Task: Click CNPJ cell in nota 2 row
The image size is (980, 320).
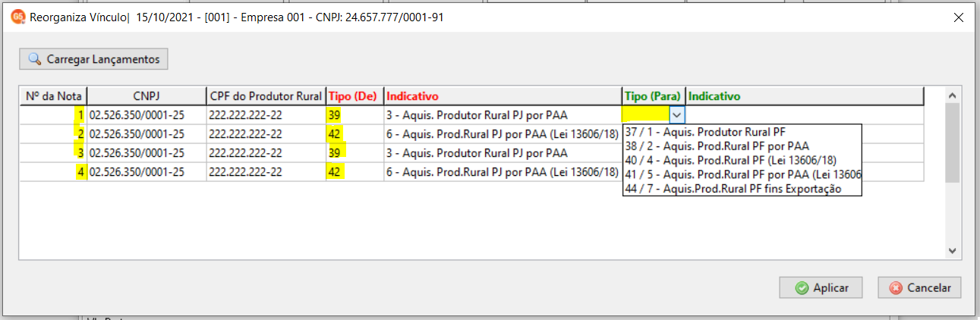Action: 147,133
